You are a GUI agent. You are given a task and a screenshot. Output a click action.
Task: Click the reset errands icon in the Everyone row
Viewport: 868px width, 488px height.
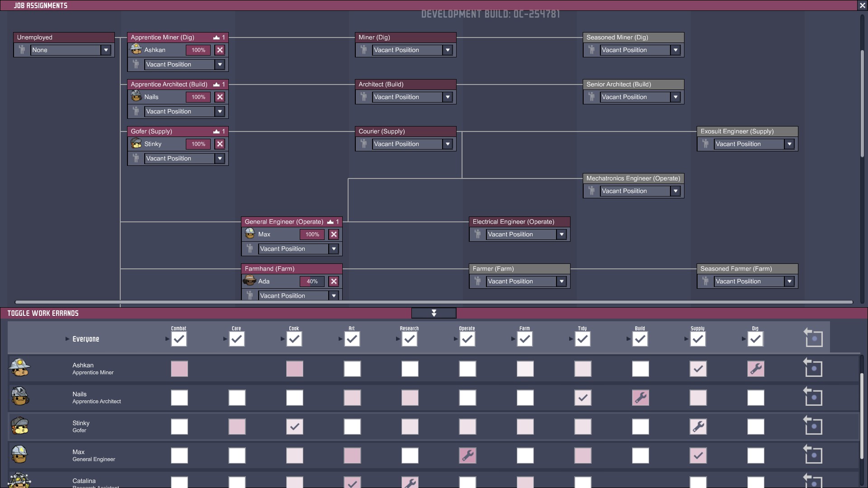pyautogui.click(x=813, y=338)
